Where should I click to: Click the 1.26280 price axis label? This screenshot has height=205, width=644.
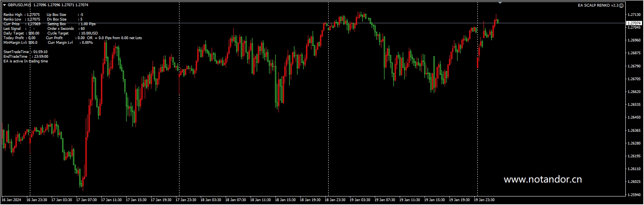coord(634,143)
